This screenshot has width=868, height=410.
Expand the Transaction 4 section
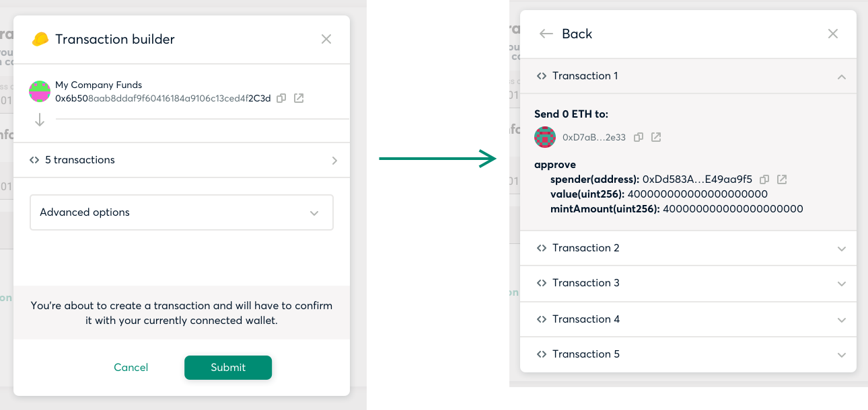[688, 319]
